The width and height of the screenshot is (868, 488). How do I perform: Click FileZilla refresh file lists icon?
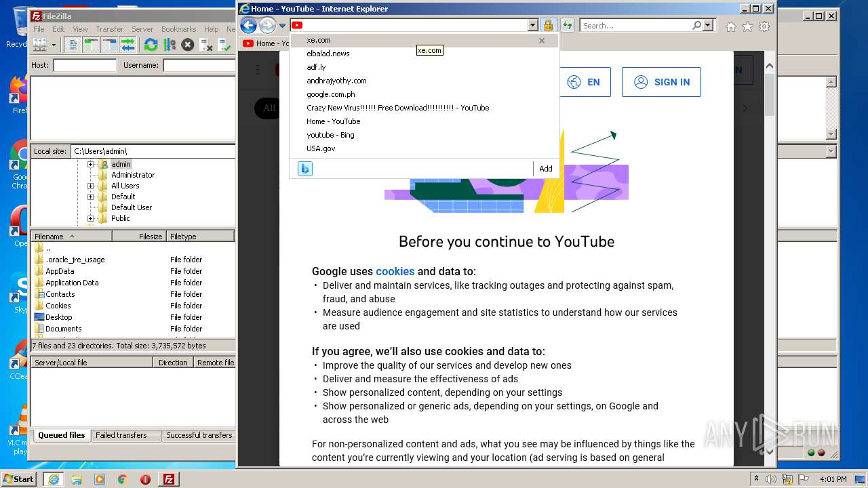point(151,45)
